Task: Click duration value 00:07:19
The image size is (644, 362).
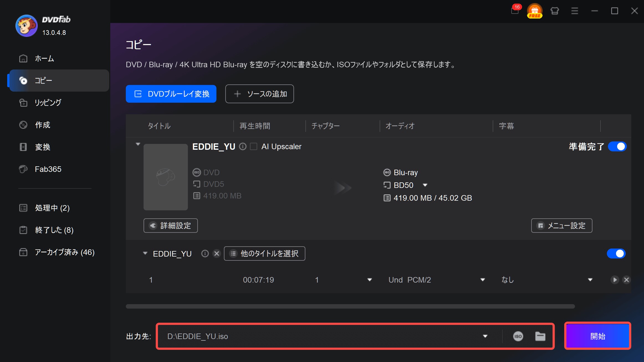Action: 258,280
